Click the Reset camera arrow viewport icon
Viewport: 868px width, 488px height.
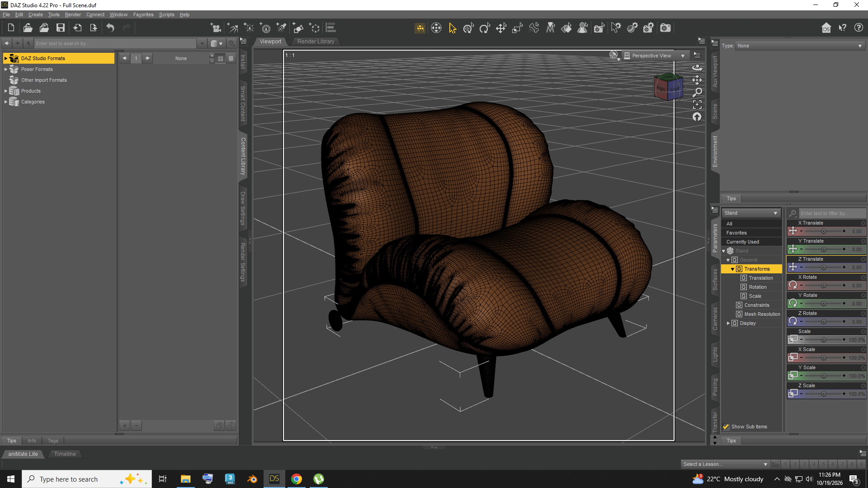point(697,117)
